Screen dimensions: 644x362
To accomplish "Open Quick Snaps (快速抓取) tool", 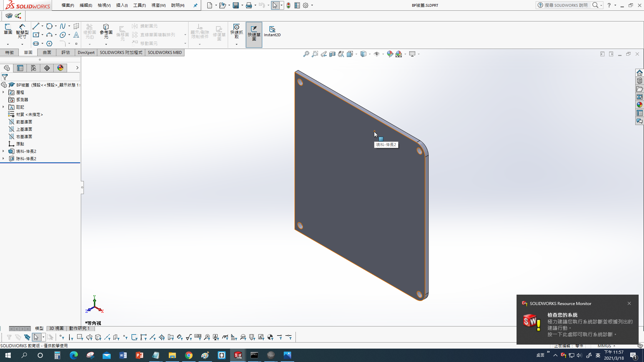I will (236, 31).
